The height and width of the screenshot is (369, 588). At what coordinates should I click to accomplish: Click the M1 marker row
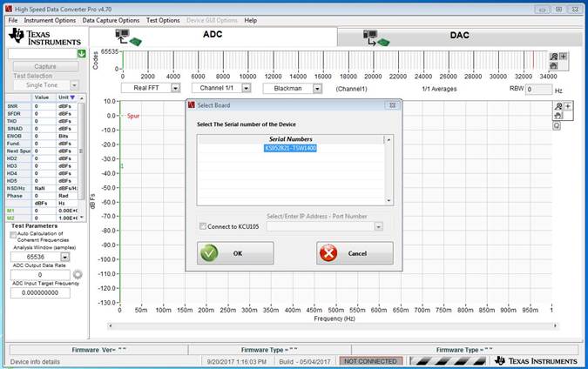[42, 211]
